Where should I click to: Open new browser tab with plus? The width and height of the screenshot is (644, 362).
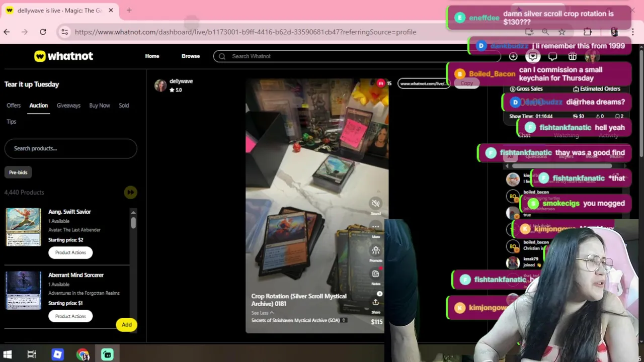click(129, 10)
